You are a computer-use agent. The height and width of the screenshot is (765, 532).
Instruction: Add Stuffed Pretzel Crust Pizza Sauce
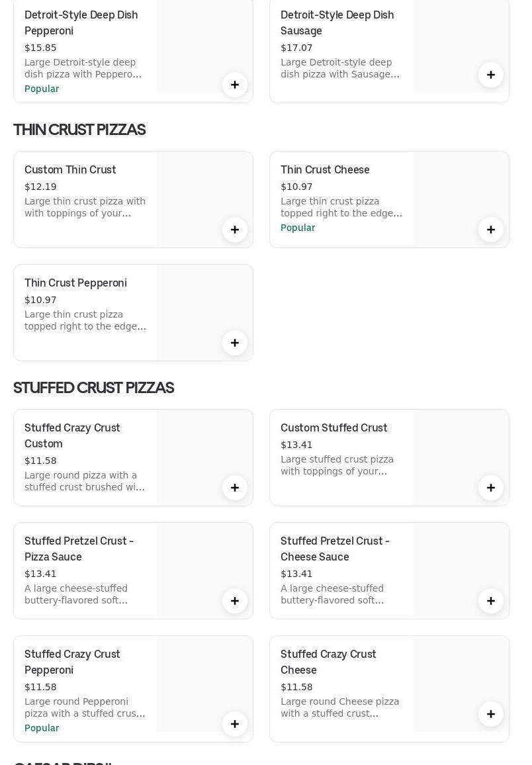(235, 601)
